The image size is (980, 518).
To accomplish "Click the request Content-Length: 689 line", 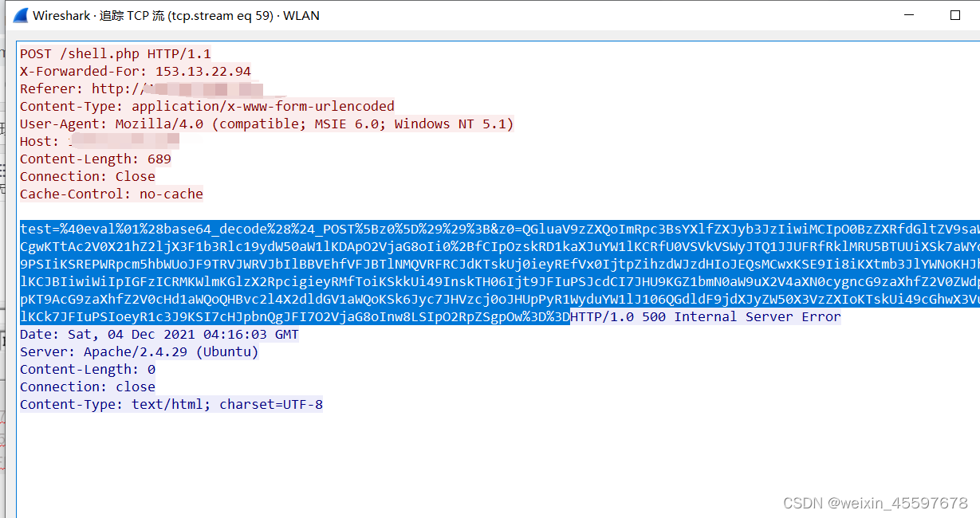I will click(96, 159).
